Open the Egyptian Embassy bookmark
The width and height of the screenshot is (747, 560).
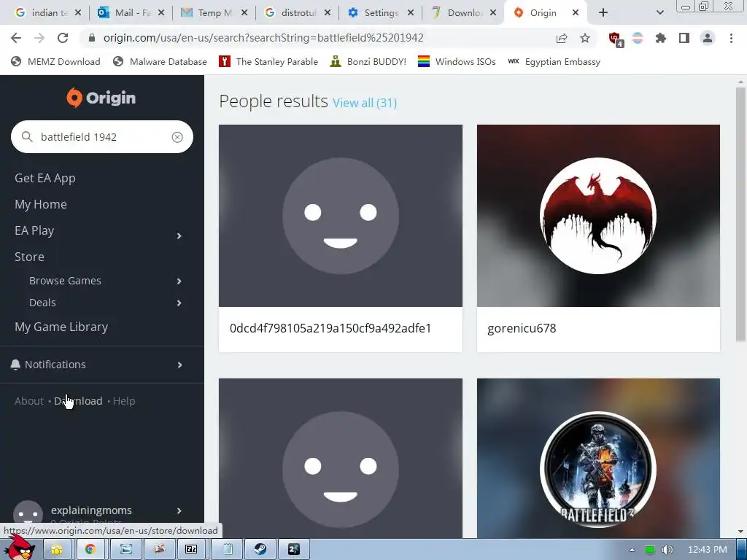click(554, 61)
